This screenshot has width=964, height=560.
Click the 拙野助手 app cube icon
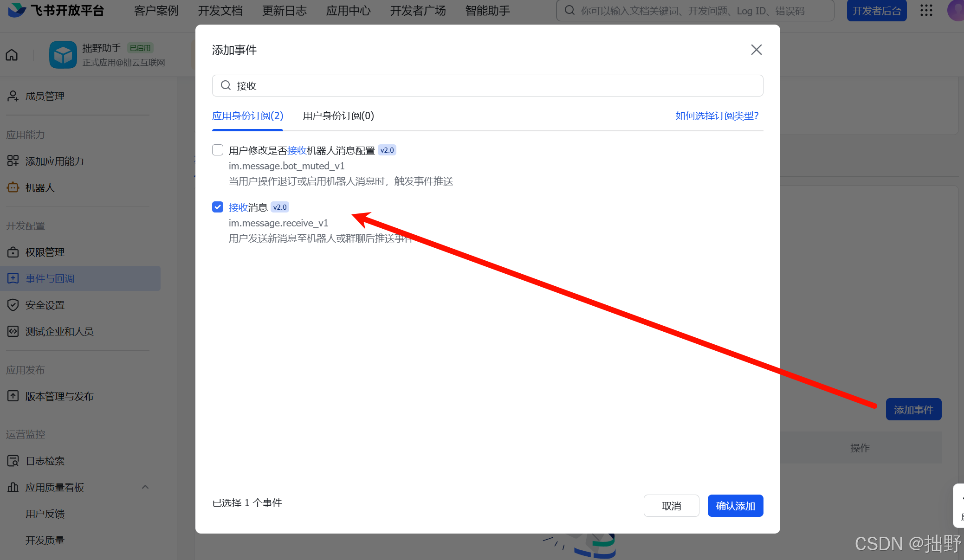coord(63,55)
